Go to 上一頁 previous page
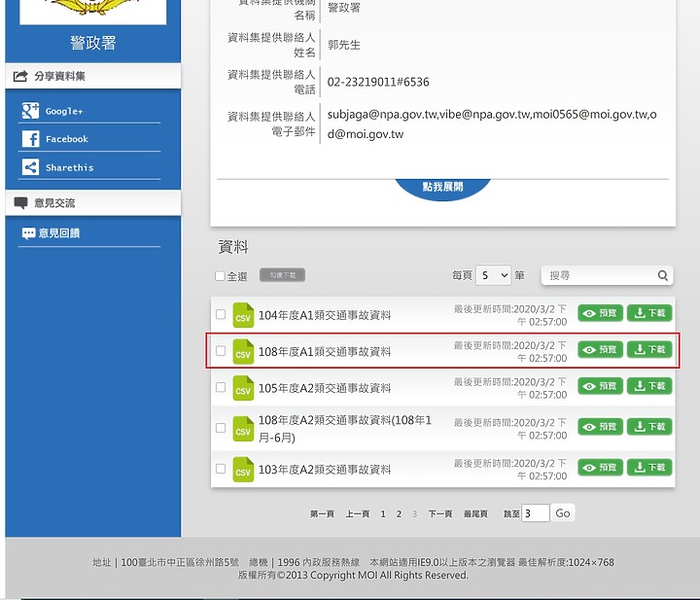Screen dimensions: 700x600 (358, 513)
